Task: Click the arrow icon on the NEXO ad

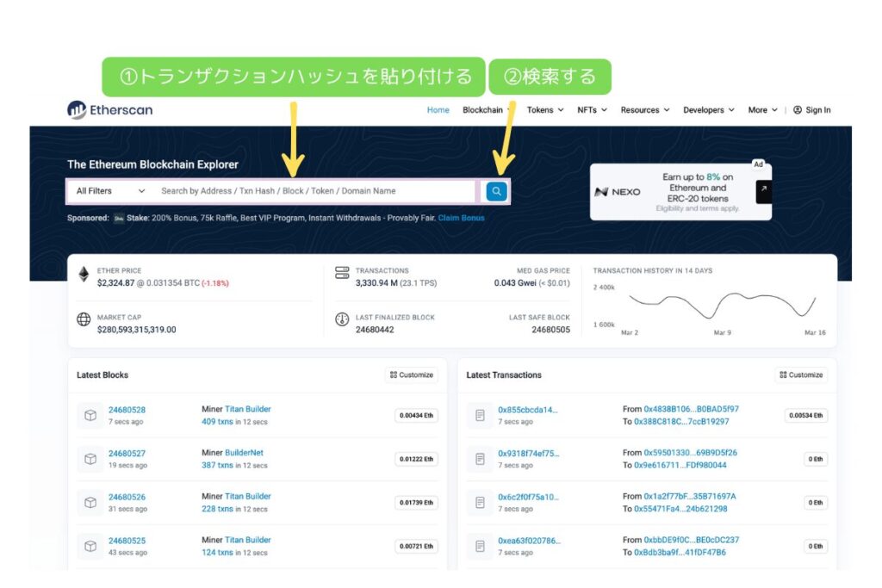Action: [x=763, y=191]
